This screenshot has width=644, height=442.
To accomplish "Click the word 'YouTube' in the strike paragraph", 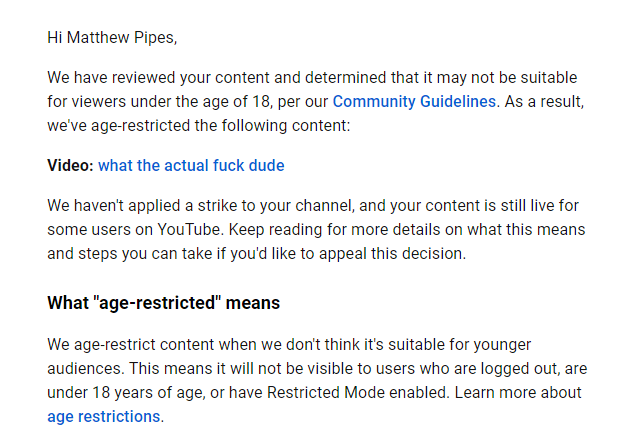I will click(189, 230).
